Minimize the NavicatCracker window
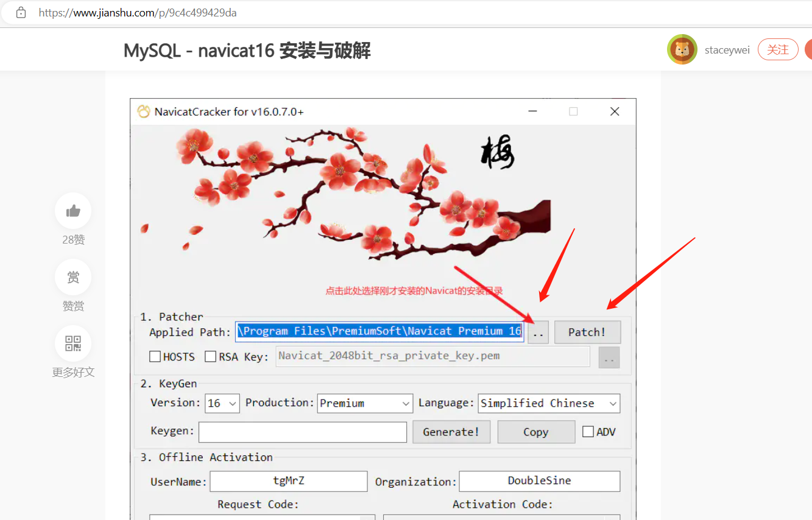This screenshot has width=812, height=520. 533,111
